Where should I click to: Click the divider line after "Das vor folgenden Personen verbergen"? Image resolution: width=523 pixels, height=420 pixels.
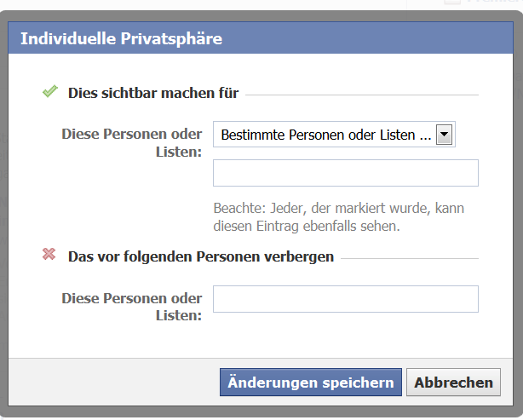click(x=409, y=258)
